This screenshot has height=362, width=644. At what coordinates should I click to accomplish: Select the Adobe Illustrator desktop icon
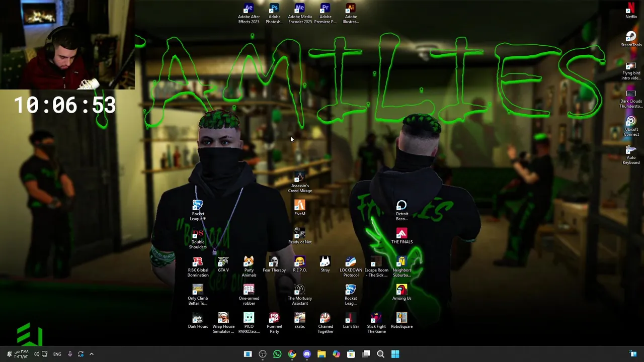pyautogui.click(x=351, y=14)
